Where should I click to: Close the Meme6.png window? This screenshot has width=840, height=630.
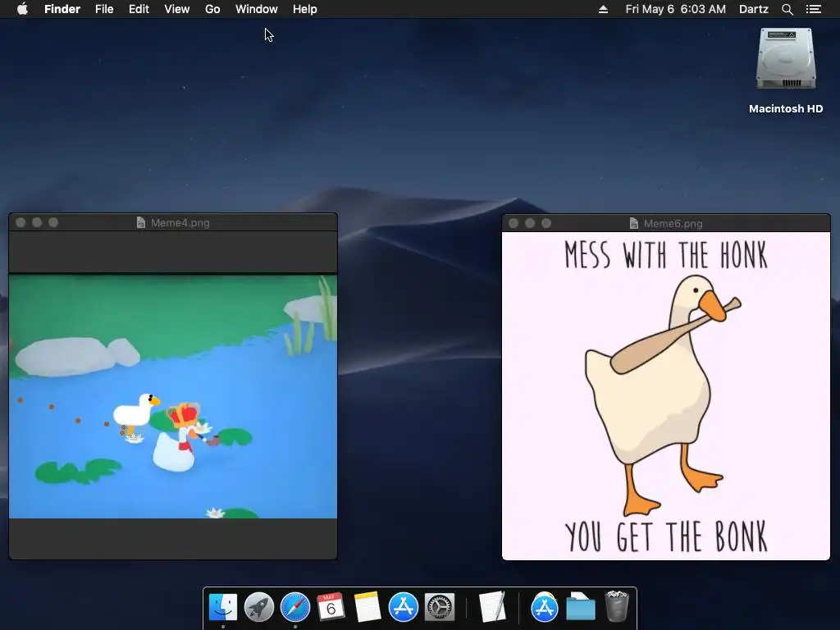[514, 223]
